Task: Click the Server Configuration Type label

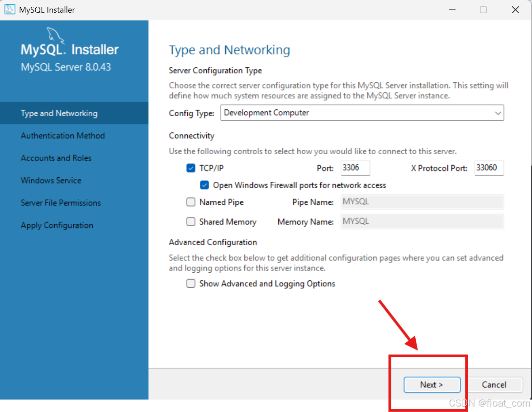Action: click(x=215, y=71)
